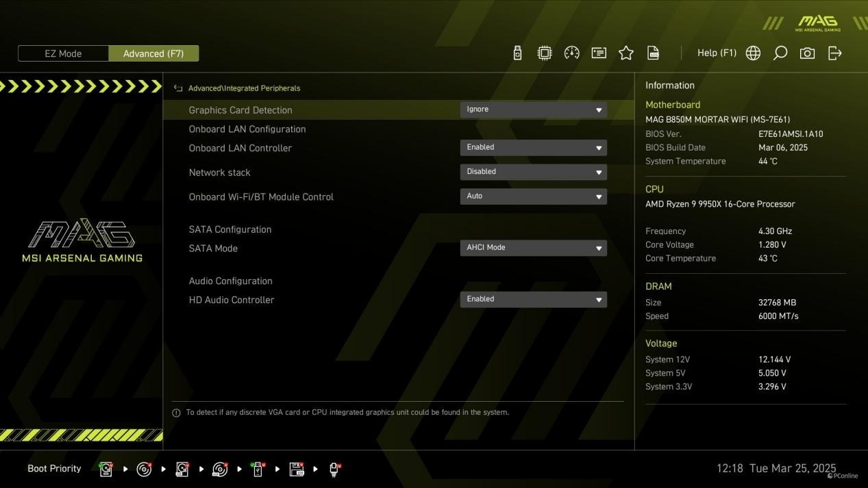Click the CPU chip icon in toolbar
This screenshot has width=868, height=488.
tap(545, 53)
